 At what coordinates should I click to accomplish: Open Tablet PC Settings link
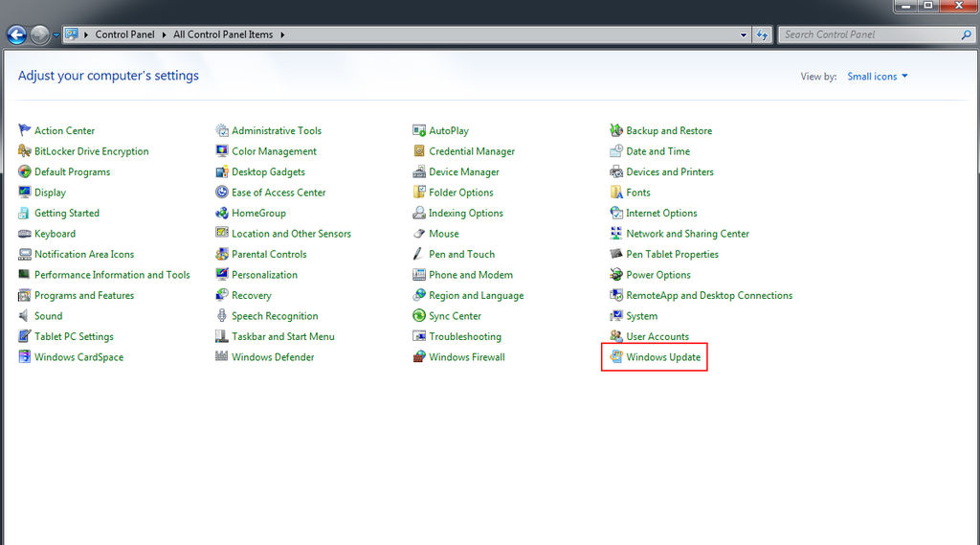(75, 336)
